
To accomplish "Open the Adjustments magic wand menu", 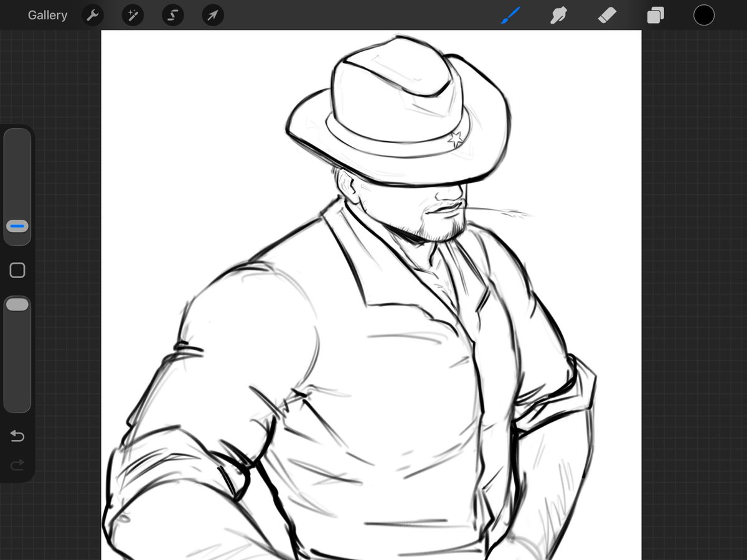I will click(133, 16).
